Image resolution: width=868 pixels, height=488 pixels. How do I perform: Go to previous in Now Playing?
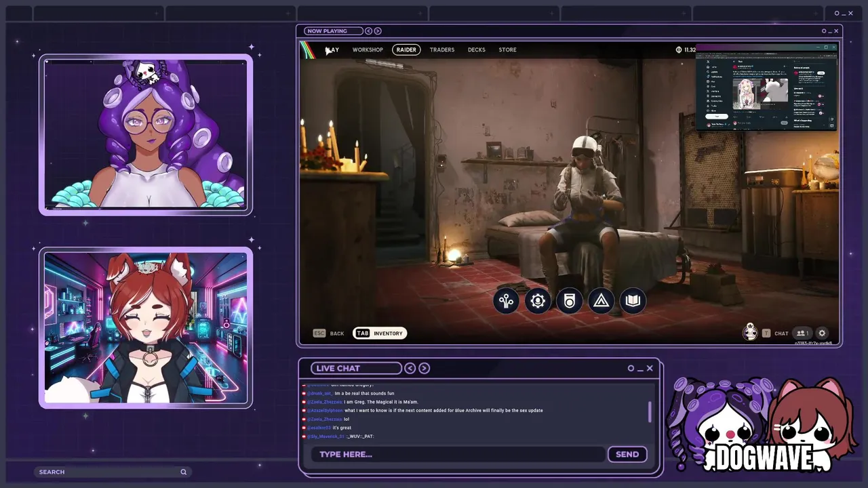(368, 30)
